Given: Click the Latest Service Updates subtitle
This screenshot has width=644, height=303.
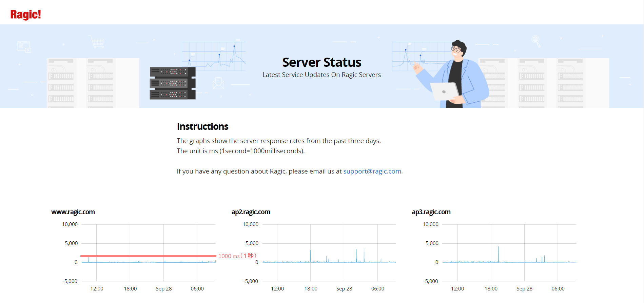Looking at the screenshot, I should tap(321, 75).
